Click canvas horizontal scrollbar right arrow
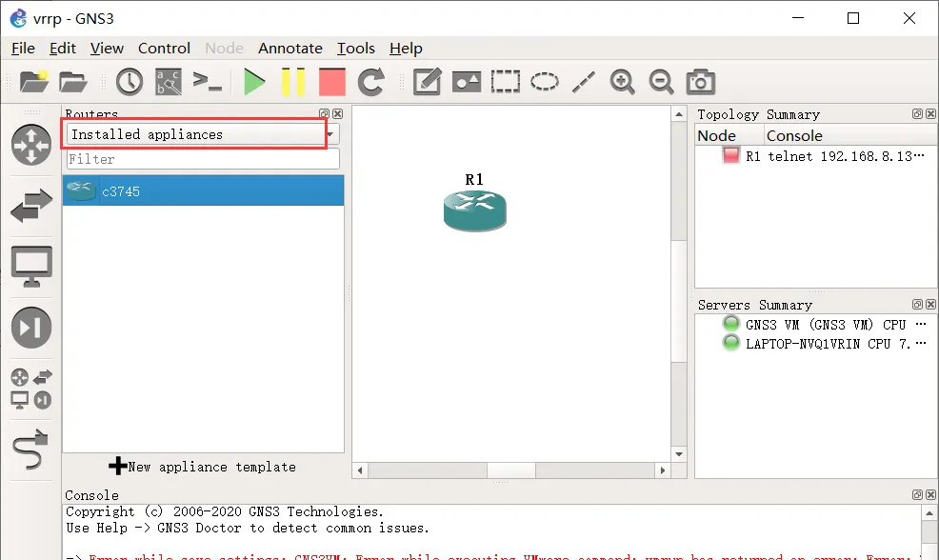Image resolution: width=939 pixels, height=560 pixels. pyautogui.click(x=662, y=470)
